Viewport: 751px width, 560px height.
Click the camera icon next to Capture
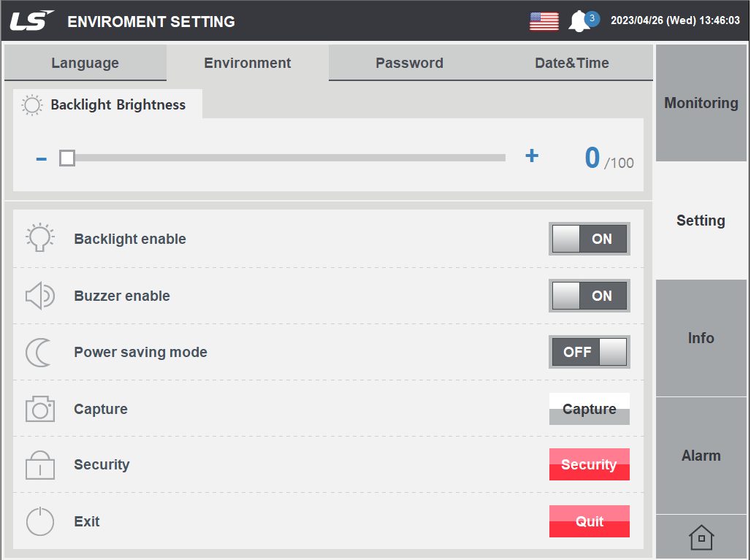pos(39,409)
